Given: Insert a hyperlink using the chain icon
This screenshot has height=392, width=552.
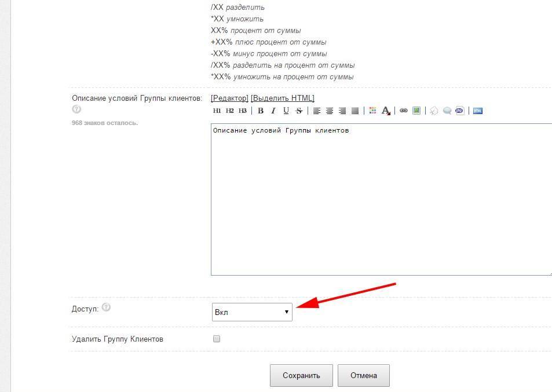Looking at the screenshot, I should point(404,111).
